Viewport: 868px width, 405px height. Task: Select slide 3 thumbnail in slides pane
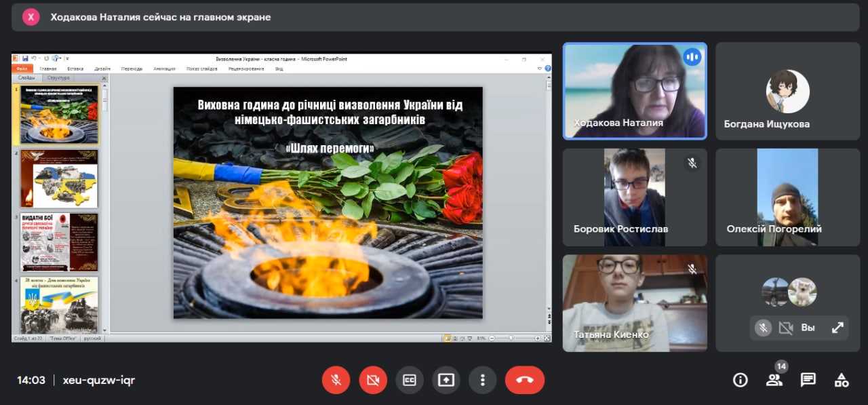59,242
